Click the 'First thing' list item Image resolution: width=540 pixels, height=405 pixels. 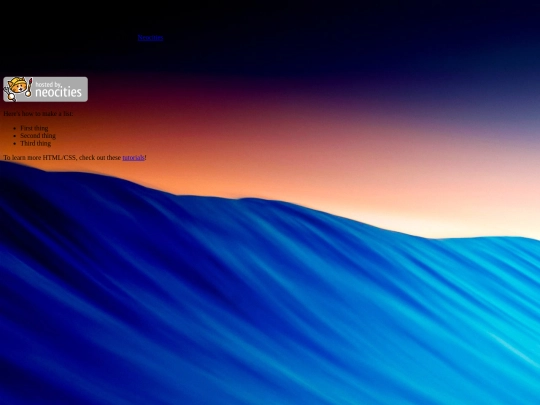coord(34,128)
